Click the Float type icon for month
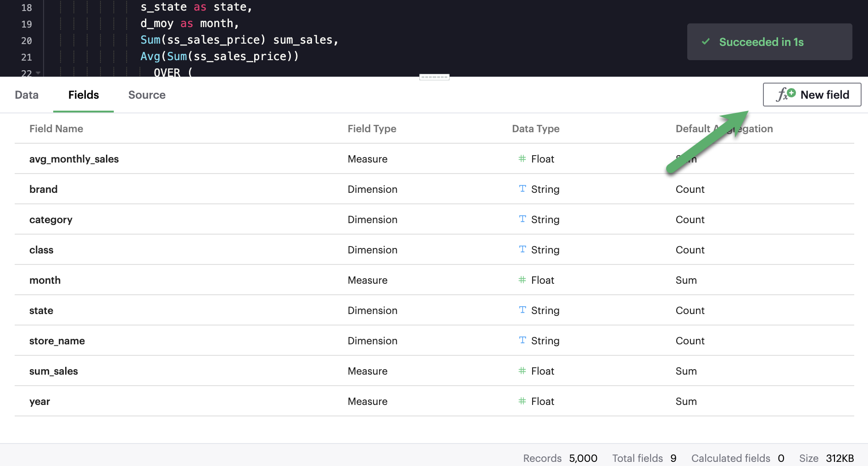 [522, 280]
